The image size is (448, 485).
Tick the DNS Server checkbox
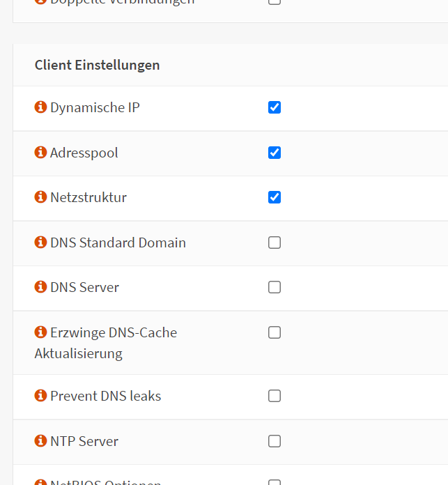click(275, 287)
